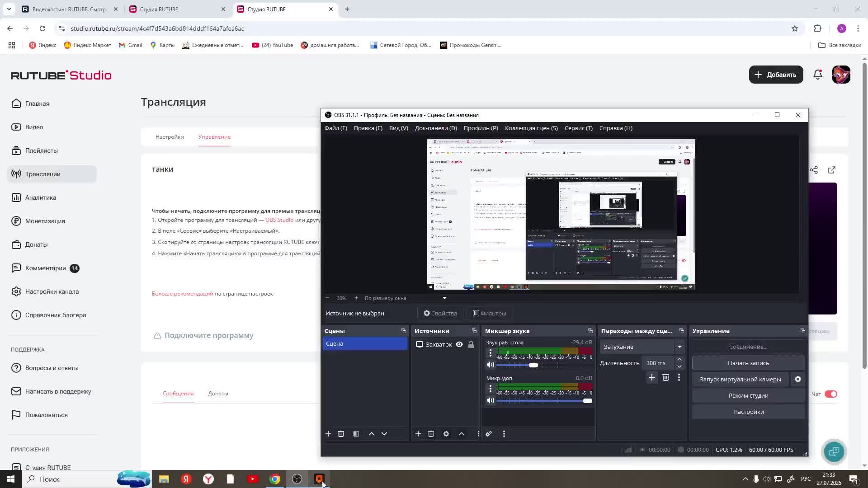Click Запуск виртуальной камеры button
Screen dimensions: 868x488
[x=740, y=379]
